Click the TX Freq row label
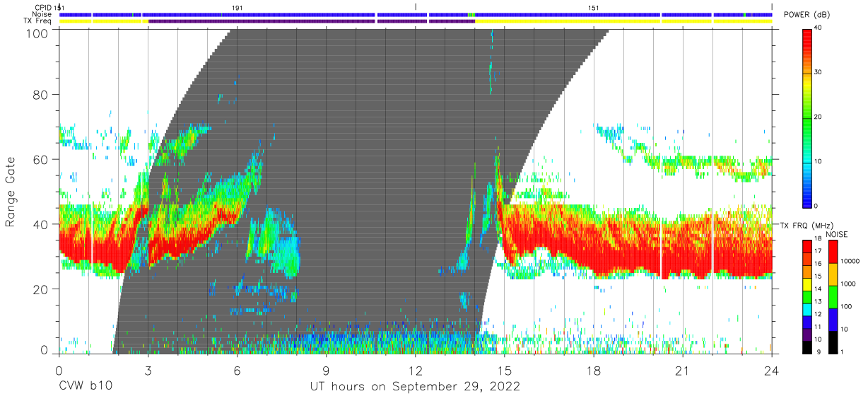This screenshot has height=401, width=868. point(39,21)
